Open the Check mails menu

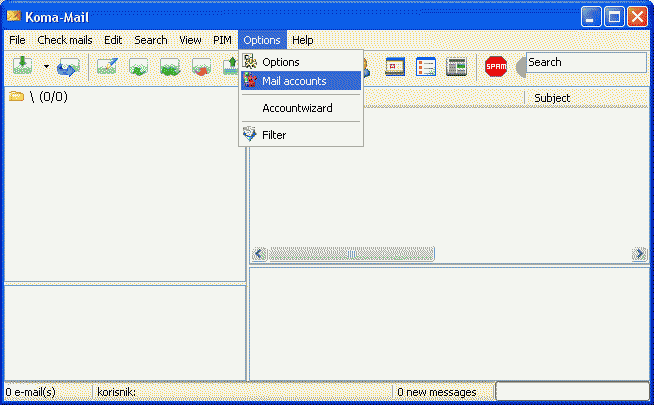click(65, 40)
